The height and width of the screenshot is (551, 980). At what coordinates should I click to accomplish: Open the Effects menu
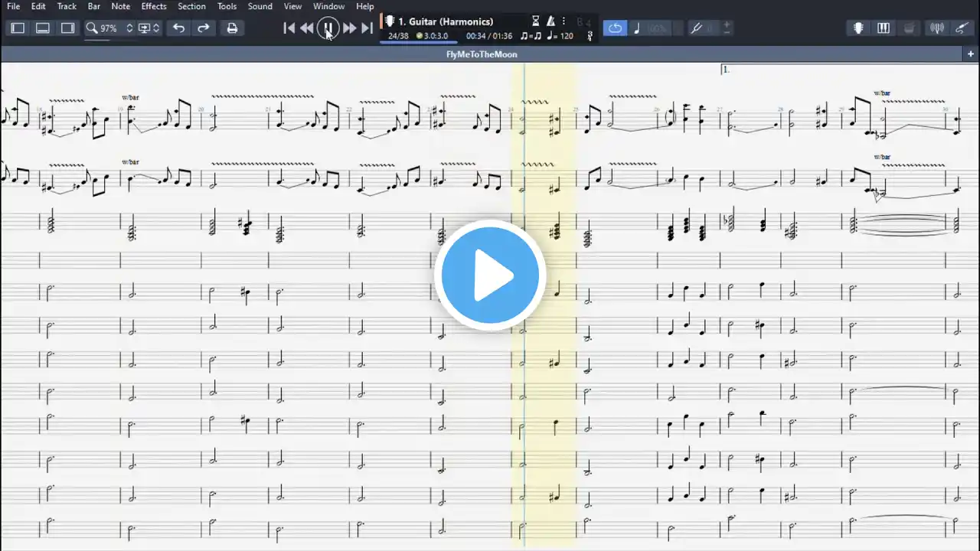154,6
